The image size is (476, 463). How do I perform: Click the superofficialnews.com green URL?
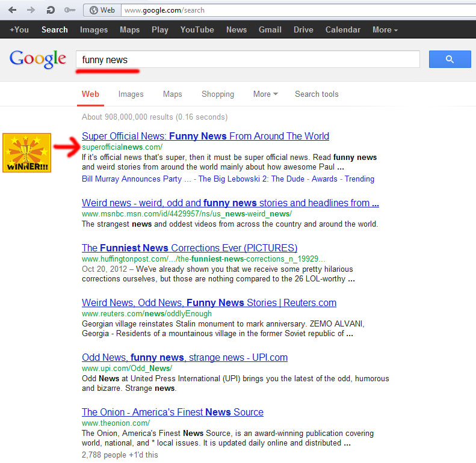(122, 147)
